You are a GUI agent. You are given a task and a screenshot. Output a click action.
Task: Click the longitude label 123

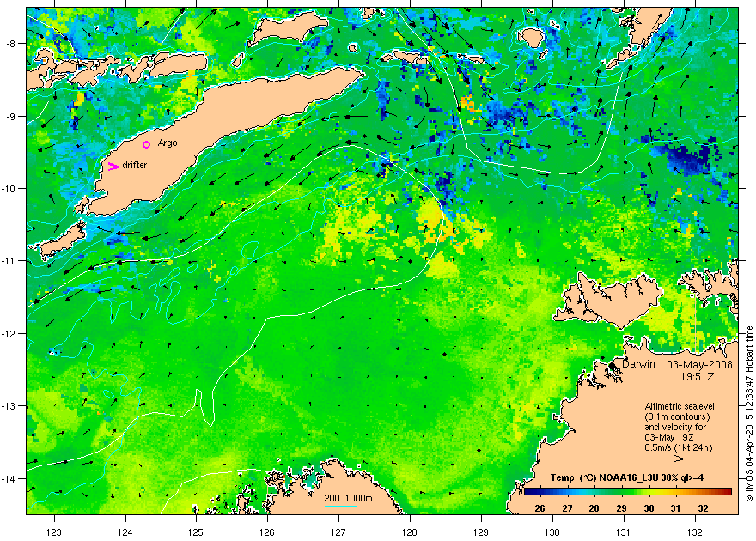point(54,532)
